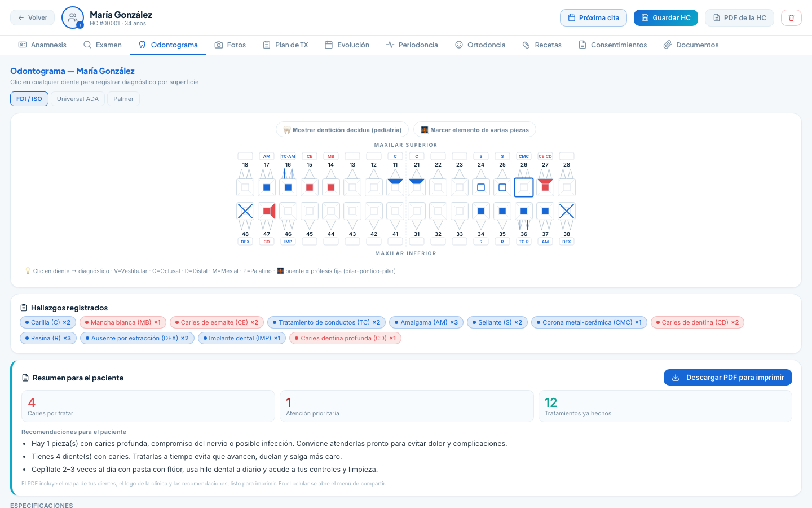
Task: Click María González's patient avatar icon
Action: point(73,17)
